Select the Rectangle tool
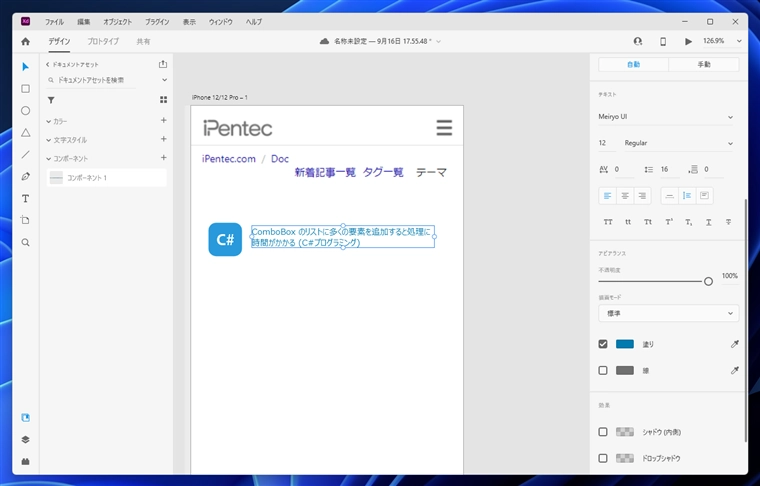Viewport: 760px width, 486px height. click(26, 89)
